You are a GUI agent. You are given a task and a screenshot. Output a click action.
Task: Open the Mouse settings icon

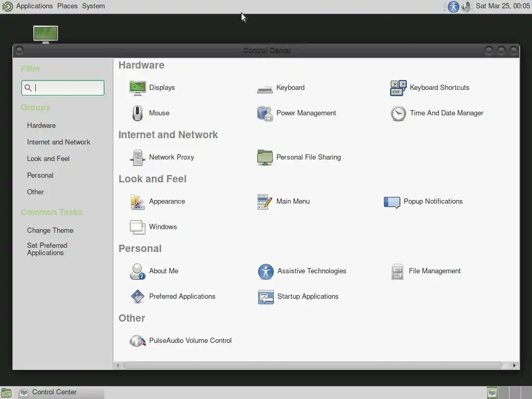click(x=137, y=113)
